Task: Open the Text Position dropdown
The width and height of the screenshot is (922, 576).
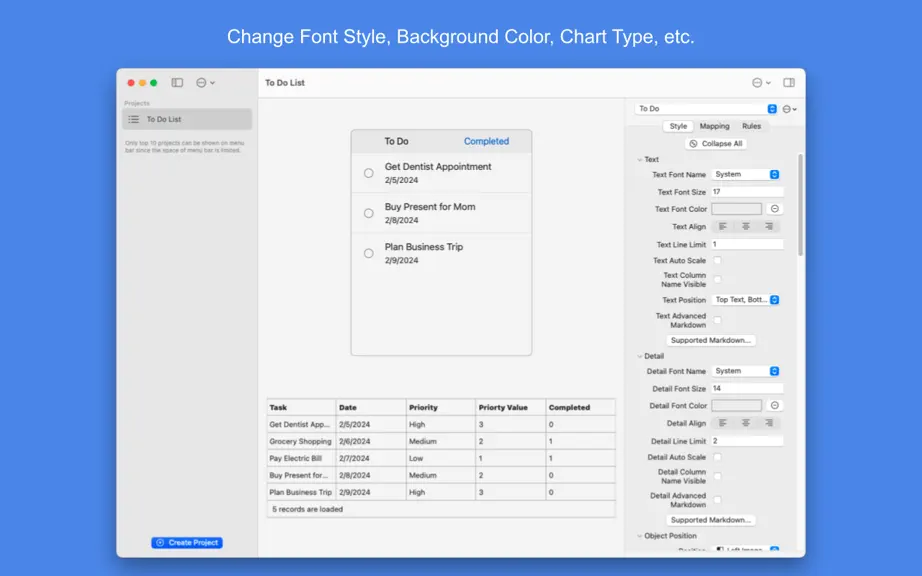Action: 746,300
